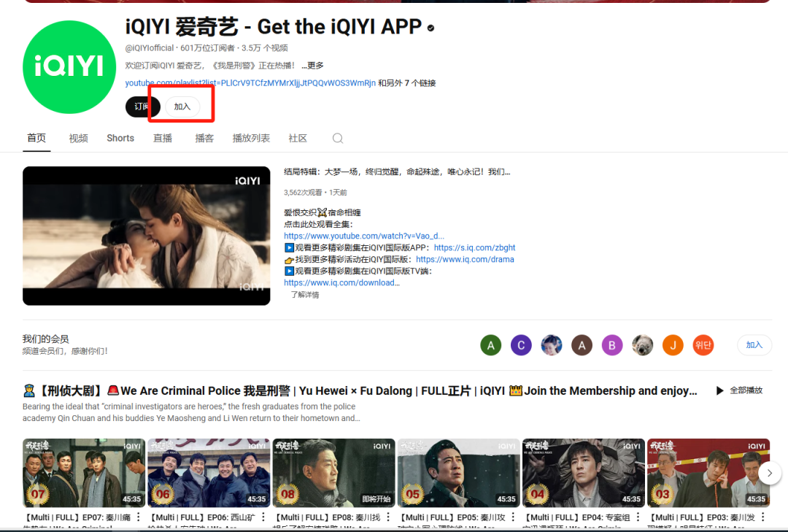Screen dimensions: 788x532
Task: Show next videos with carousel arrow
Action: (x=770, y=473)
